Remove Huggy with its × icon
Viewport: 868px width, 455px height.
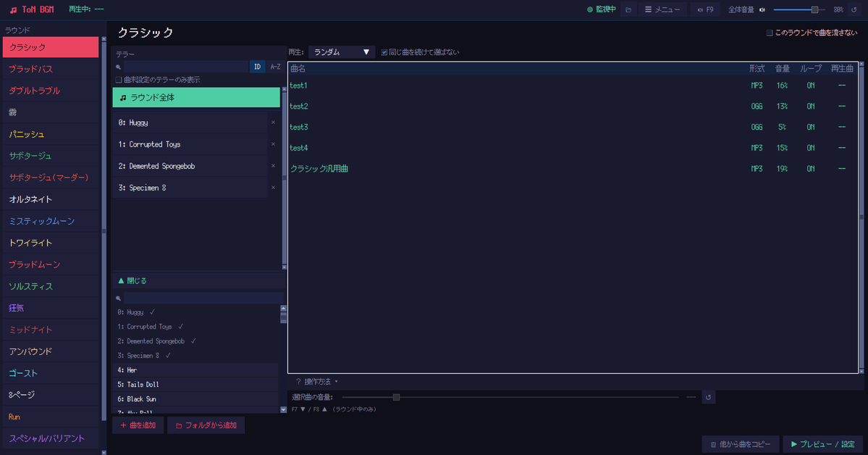[273, 122]
